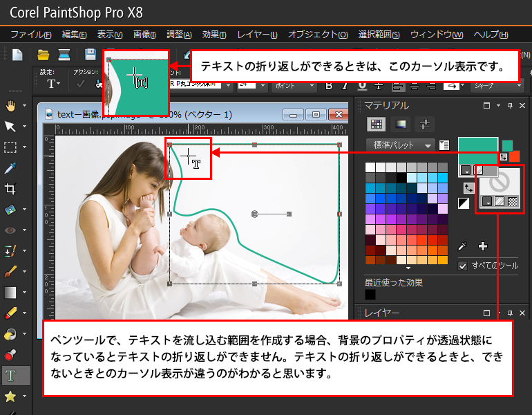Expand more palette colors arrow below swatches
This screenshot has height=415, width=532.
click(x=408, y=268)
